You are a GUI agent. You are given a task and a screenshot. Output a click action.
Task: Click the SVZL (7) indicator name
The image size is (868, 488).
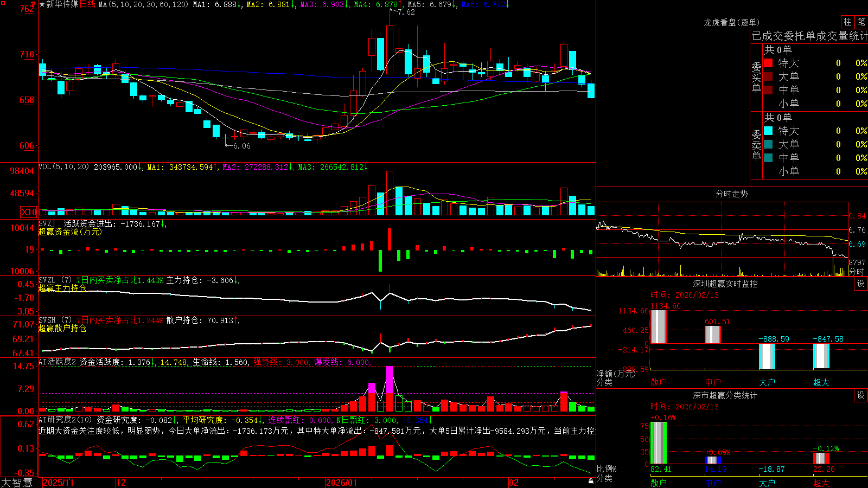pos(55,280)
